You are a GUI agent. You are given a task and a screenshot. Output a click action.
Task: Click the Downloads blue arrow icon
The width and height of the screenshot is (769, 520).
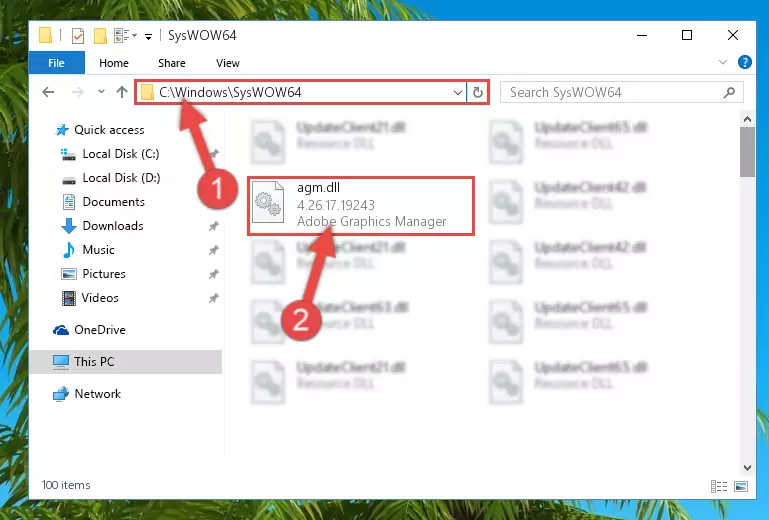click(x=69, y=226)
